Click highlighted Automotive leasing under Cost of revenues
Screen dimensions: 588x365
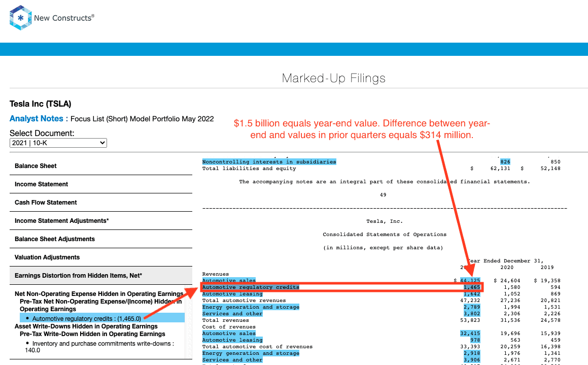(x=232, y=340)
